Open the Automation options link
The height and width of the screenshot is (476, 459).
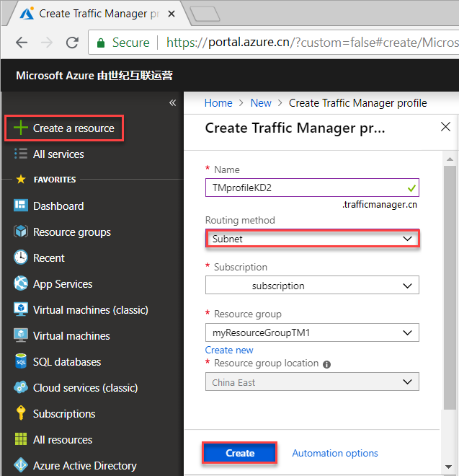[335, 453]
